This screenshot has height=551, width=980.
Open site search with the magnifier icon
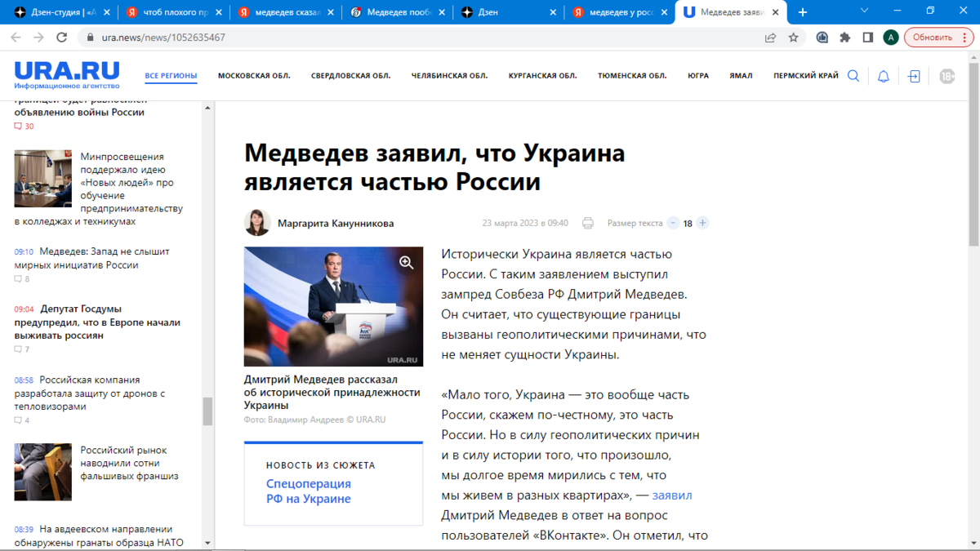[853, 75]
